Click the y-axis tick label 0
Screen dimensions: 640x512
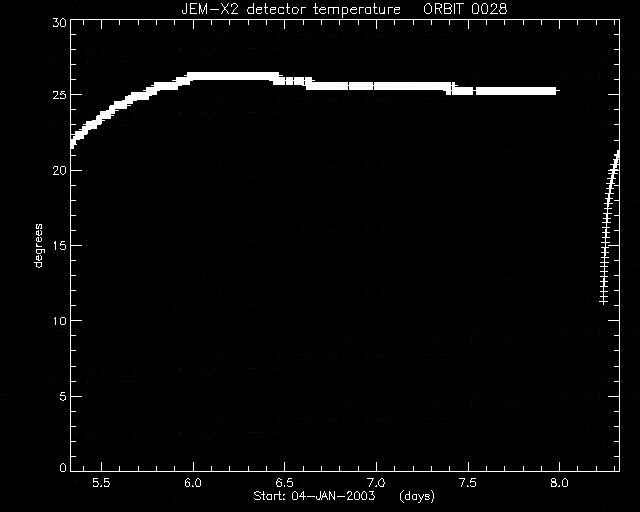[63, 467]
